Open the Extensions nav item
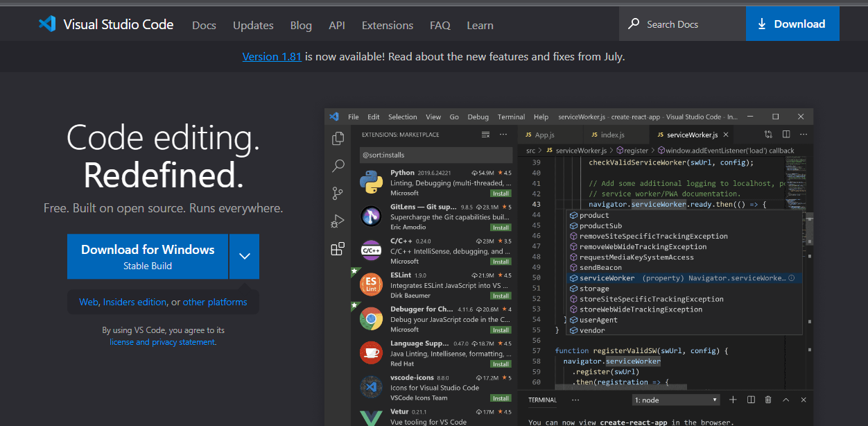Screen dimensions: 868x426 coord(388,25)
